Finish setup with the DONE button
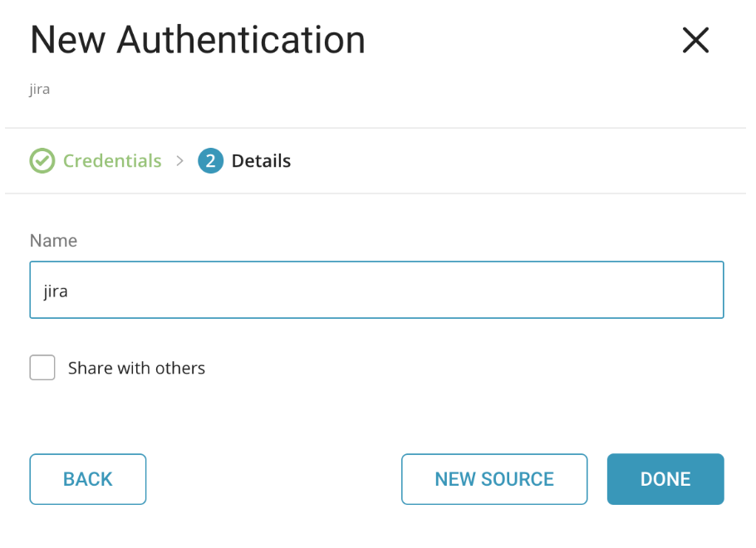The height and width of the screenshot is (548, 756). pos(665,479)
